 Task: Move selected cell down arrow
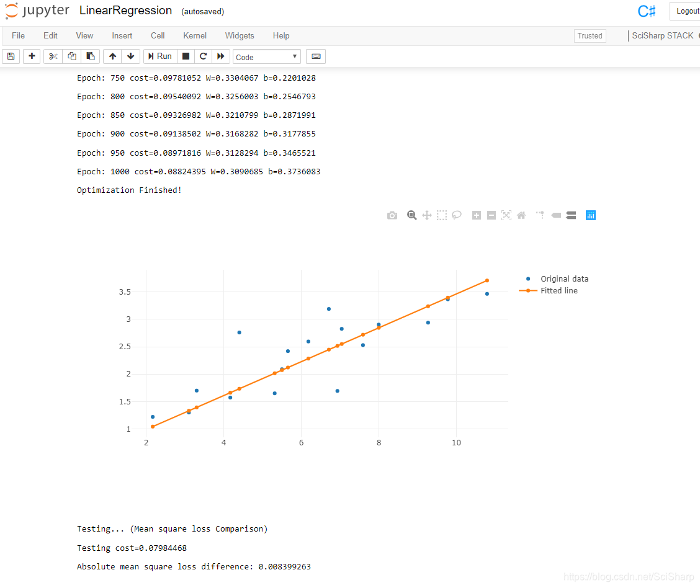point(131,56)
